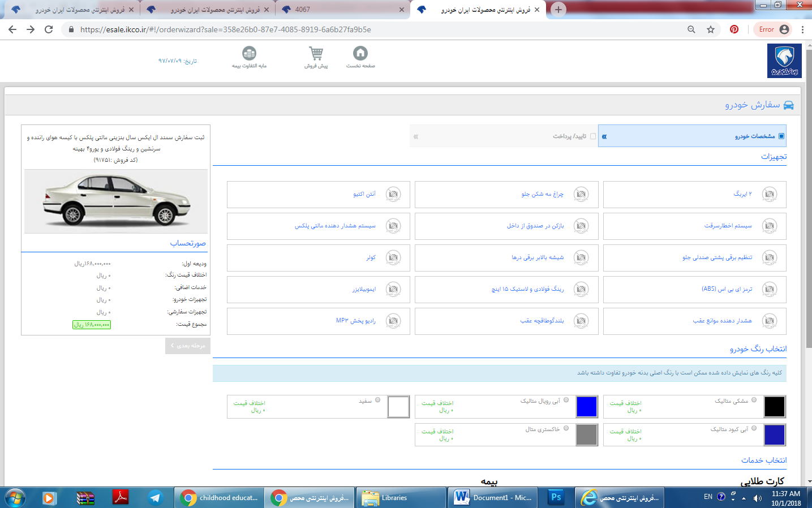Screen dimensions: 812x508
Task: Click the next step button
Action: [x=188, y=346]
